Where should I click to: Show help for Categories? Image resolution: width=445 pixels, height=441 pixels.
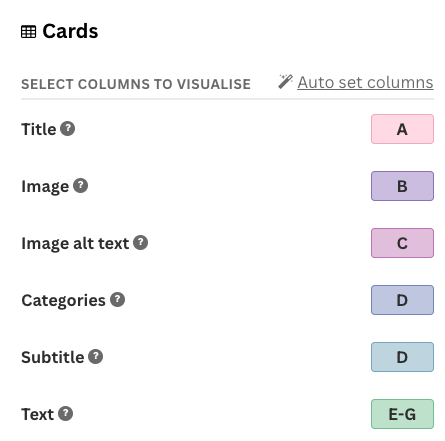click(x=118, y=299)
